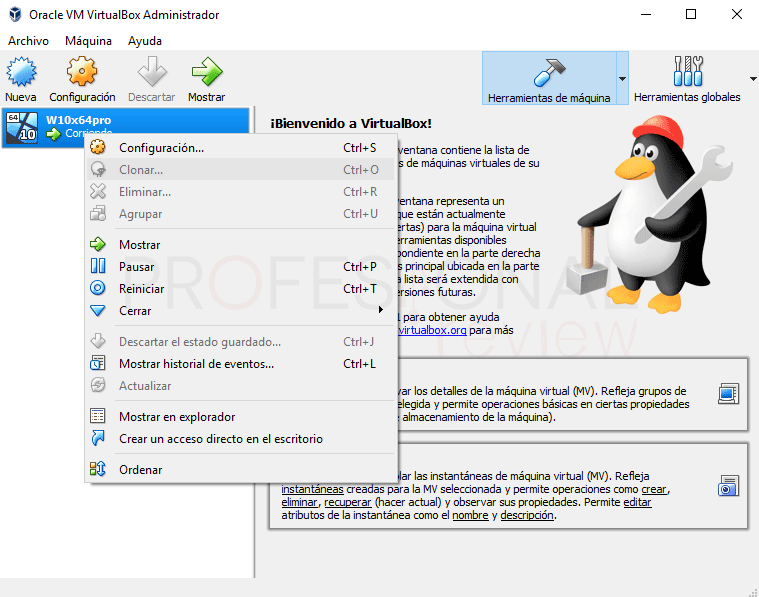
Task: Choose Configuración... in the context menu
Action: (241, 148)
